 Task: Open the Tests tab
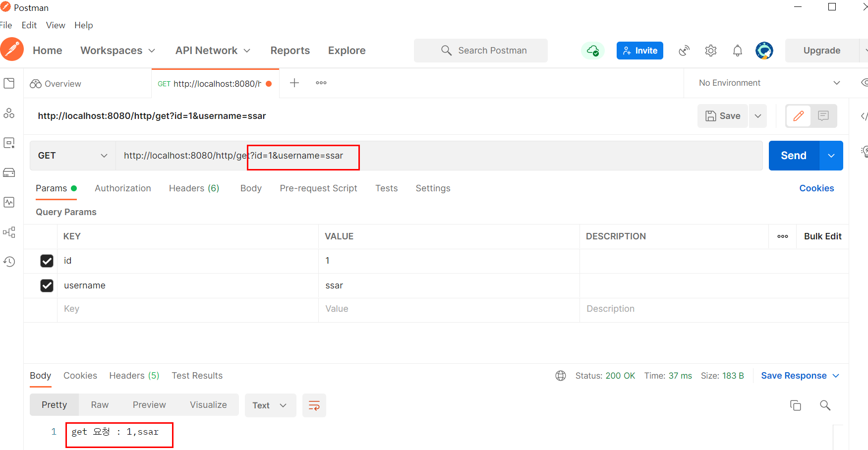tap(387, 188)
